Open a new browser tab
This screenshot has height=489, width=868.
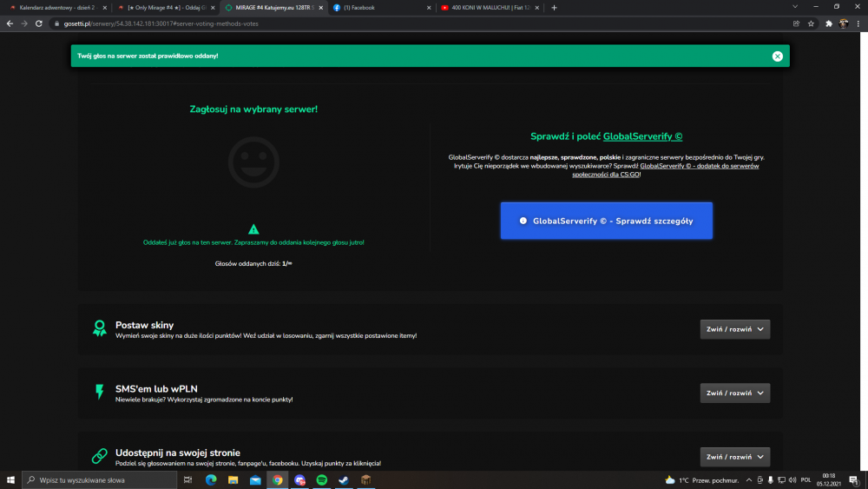click(554, 8)
